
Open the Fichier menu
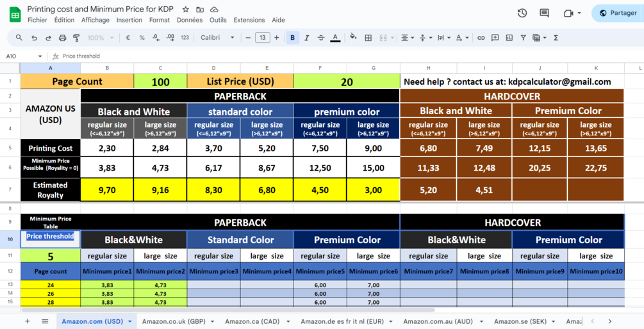pos(37,20)
